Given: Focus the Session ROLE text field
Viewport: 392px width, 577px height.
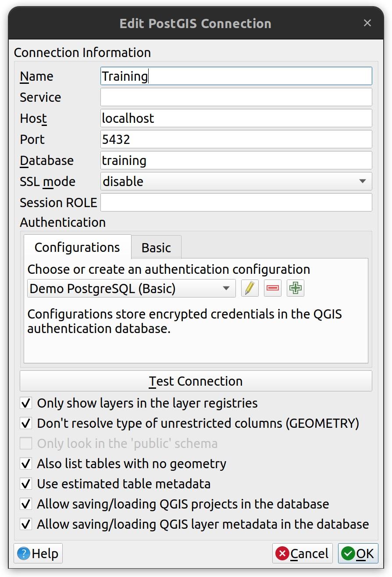Looking at the screenshot, I should point(236,202).
